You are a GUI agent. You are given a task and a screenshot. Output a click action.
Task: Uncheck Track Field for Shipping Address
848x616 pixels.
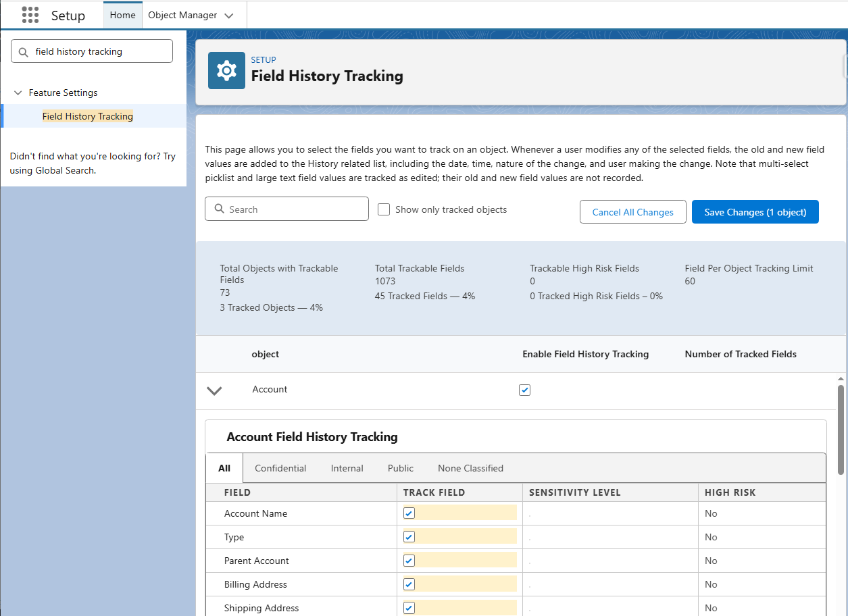409,608
